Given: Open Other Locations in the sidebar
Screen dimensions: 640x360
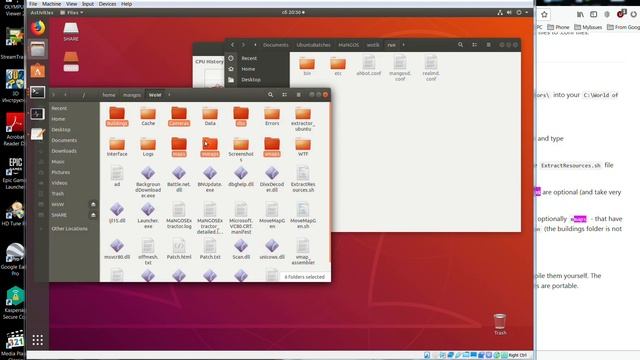Looking at the screenshot, I should pyautogui.click(x=69, y=229).
